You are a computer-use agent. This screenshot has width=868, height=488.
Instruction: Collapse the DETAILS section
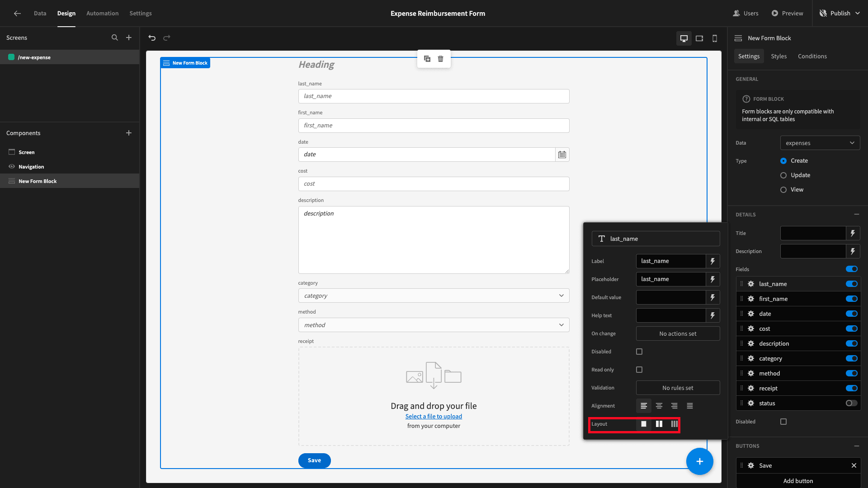tap(857, 215)
